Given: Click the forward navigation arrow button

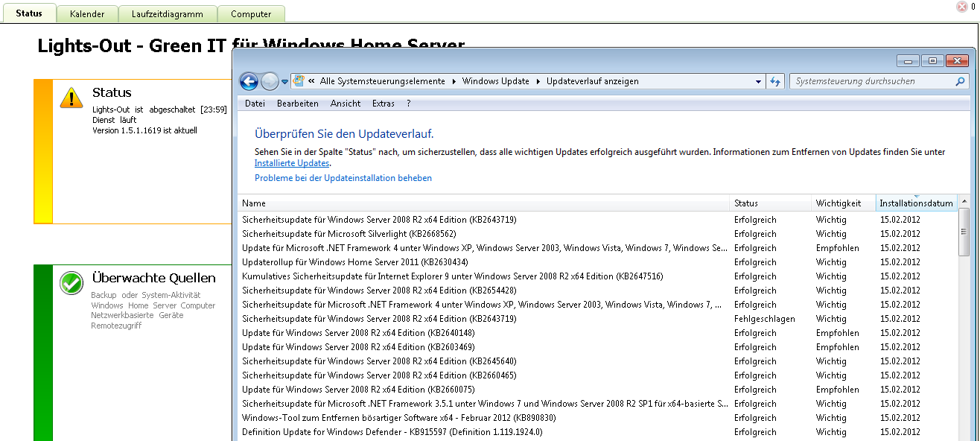Looking at the screenshot, I should click(x=270, y=82).
